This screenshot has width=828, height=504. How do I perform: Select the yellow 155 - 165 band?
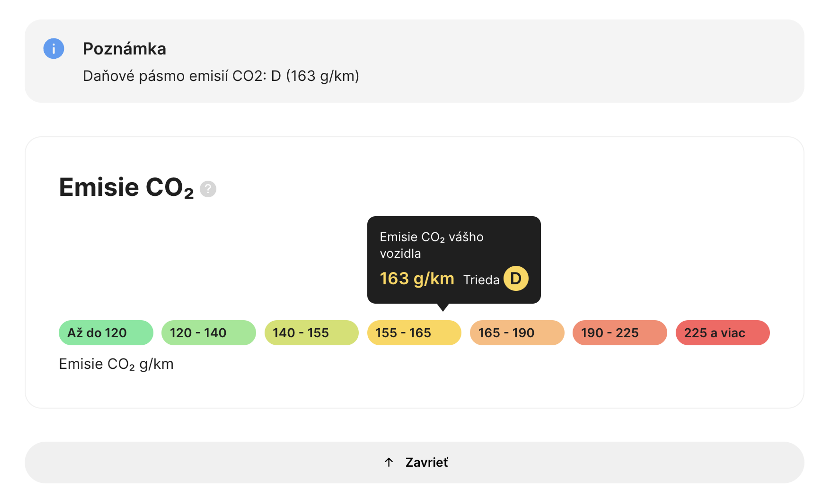point(414,333)
